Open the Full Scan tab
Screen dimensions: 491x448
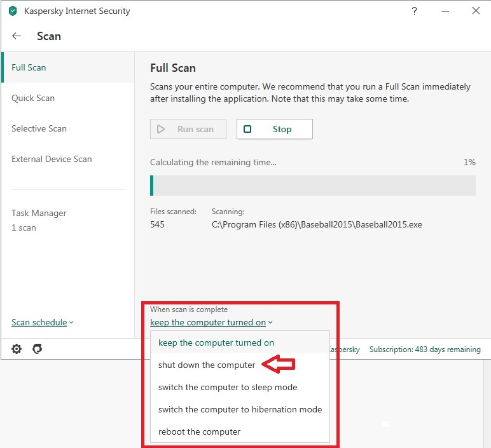[29, 67]
